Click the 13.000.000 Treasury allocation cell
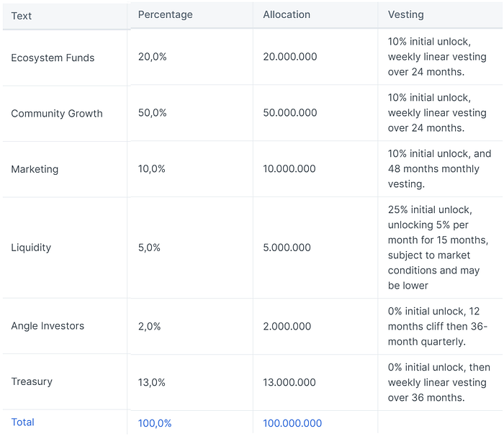Image resolution: width=504 pixels, height=444 pixels. click(x=289, y=382)
